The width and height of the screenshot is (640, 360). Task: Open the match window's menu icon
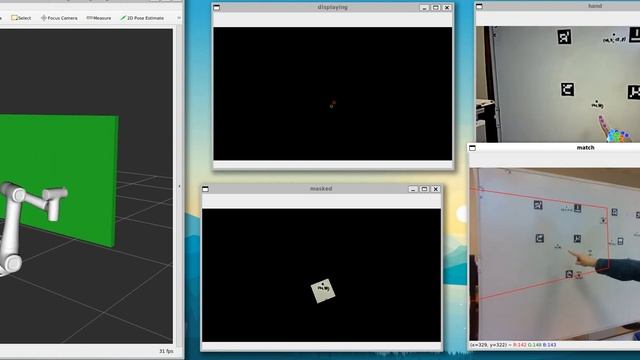472,148
